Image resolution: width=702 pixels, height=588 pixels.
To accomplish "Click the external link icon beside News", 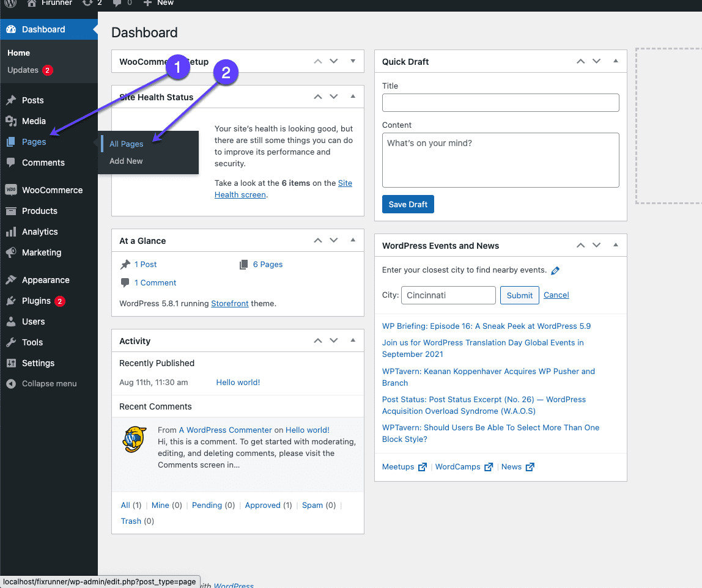I will point(530,467).
